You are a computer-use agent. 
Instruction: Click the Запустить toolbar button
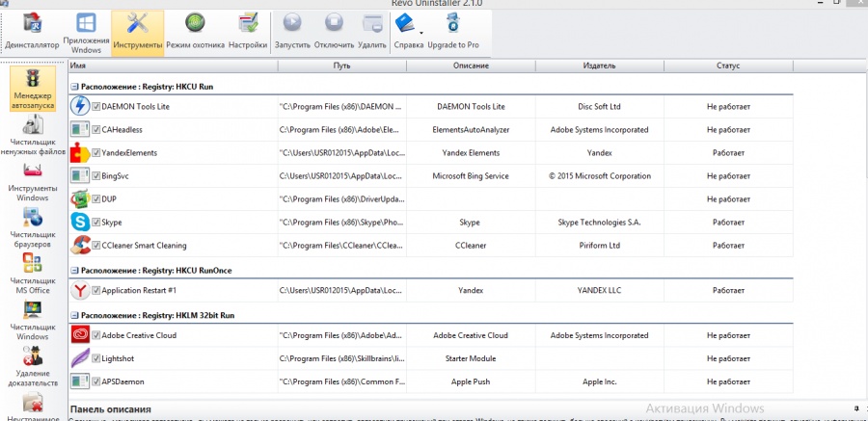click(292, 33)
